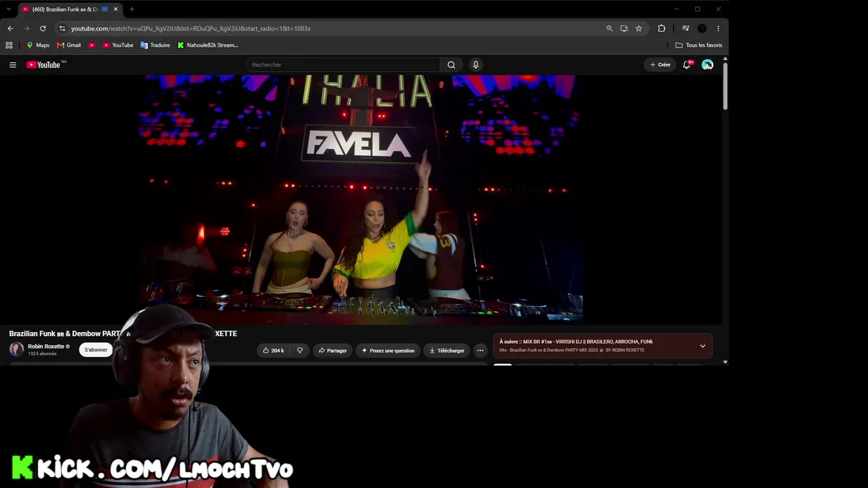The image size is (868, 488).
Task: Go back in browser history
Action: pyautogui.click(x=10, y=28)
